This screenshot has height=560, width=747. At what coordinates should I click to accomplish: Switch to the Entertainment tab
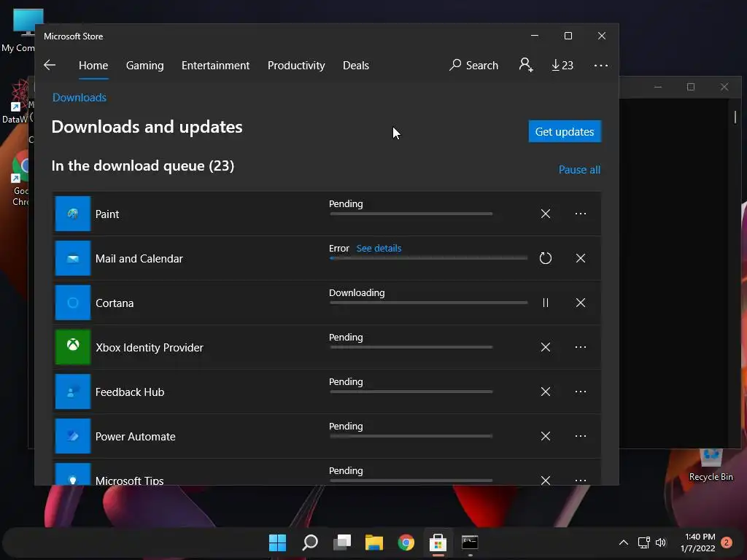215,65
